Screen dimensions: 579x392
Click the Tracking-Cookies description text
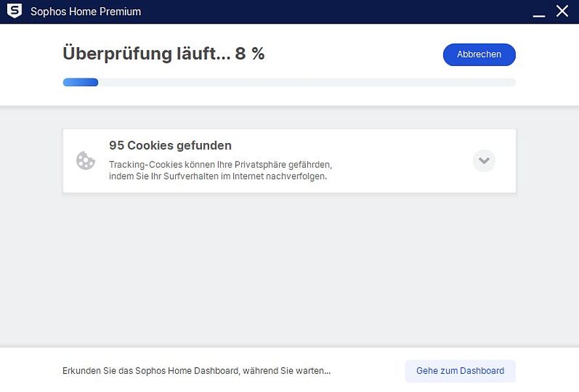point(220,170)
